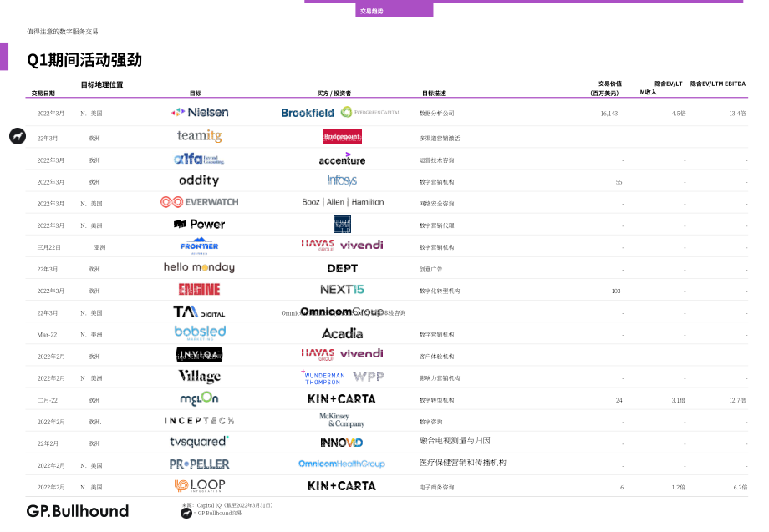This screenshot has width=769, height=532.
Task: Select the Wunderman Thompson logo
Action: [323, 377]
